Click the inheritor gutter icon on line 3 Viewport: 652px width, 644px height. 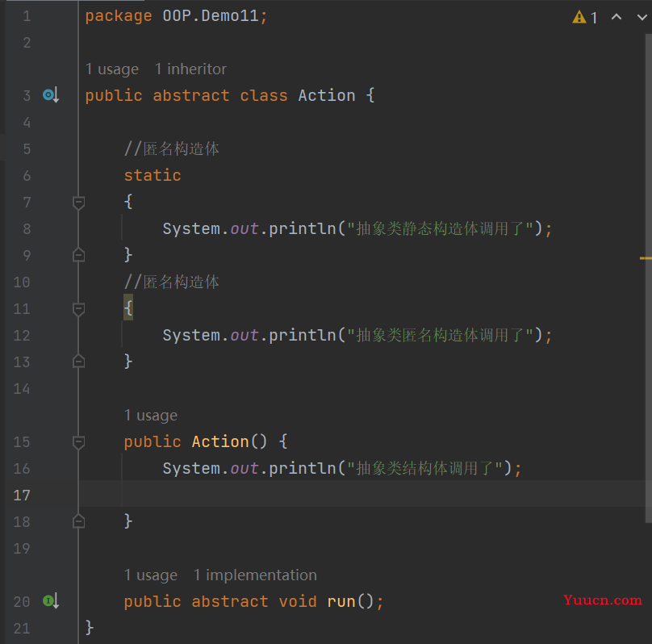click(51, 95)
